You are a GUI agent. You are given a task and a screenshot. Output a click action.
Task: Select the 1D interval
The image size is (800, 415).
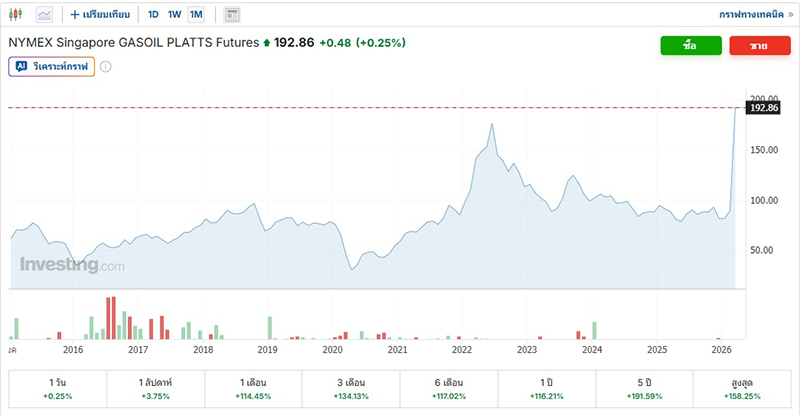coord(153,15)
